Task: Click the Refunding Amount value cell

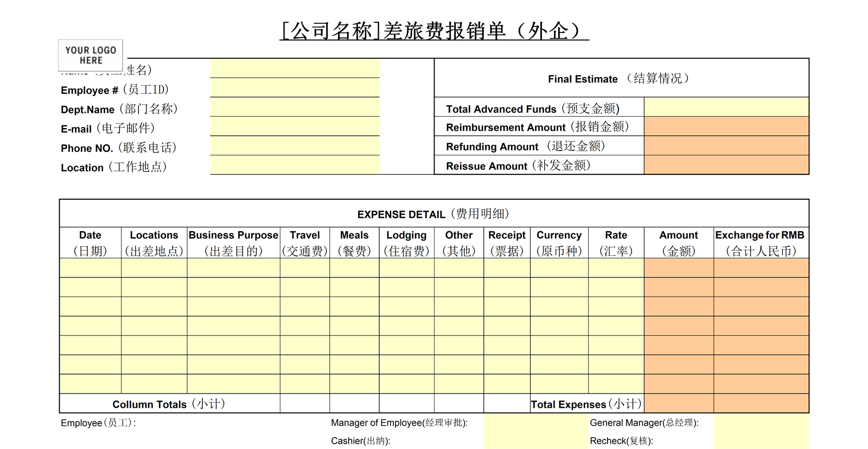Action: tap(726, 146)
